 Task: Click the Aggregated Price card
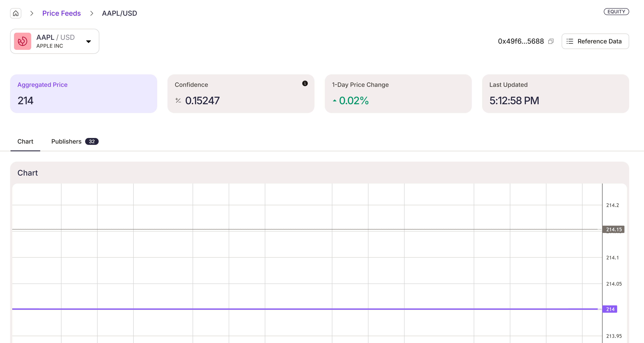click(x=83, y=93)
